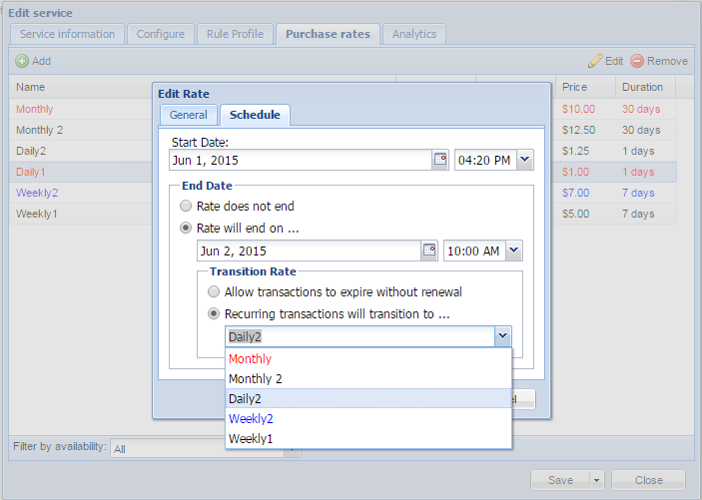Open the End Date calendar picker

coord(429,251)
